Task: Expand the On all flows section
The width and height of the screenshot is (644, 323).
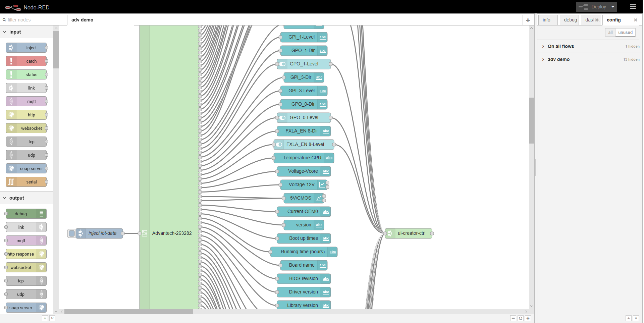Action: (561, 46)
